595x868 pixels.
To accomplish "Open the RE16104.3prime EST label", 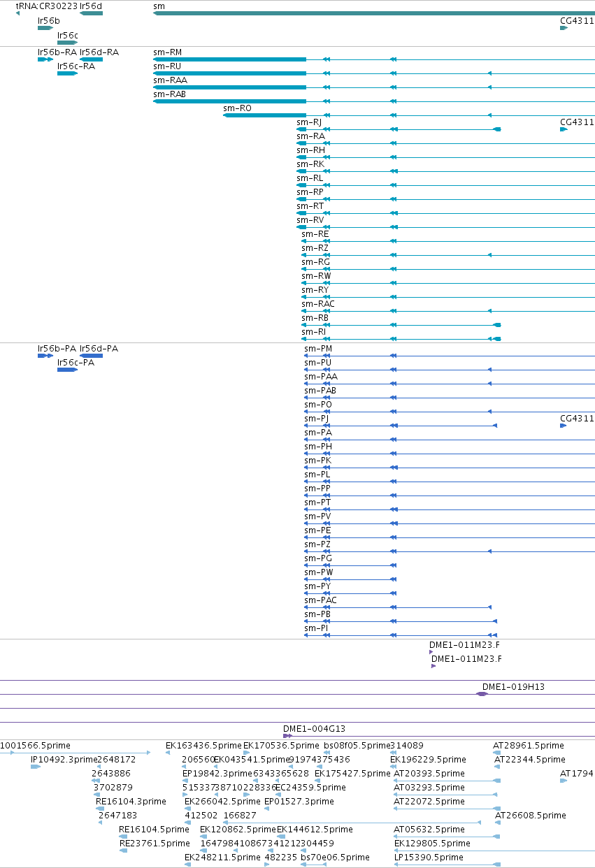I will (131, 801).
